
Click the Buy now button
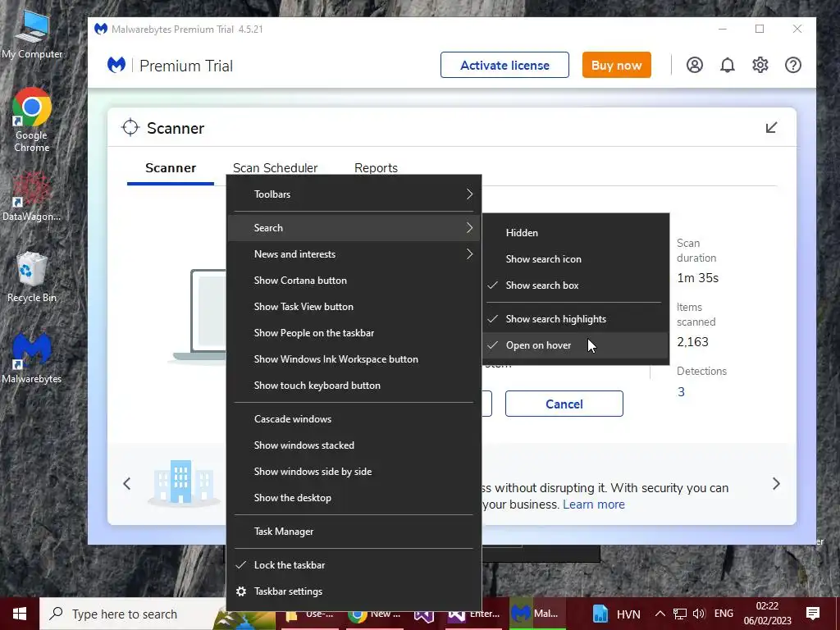tap(617, 65)
